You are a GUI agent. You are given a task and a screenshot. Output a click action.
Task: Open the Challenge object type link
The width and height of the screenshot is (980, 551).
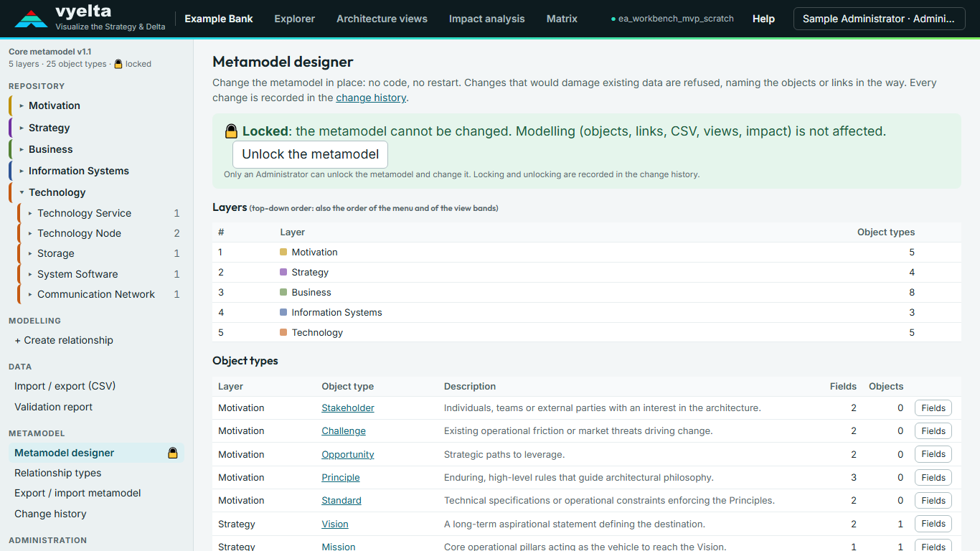[x=344, y=430]
